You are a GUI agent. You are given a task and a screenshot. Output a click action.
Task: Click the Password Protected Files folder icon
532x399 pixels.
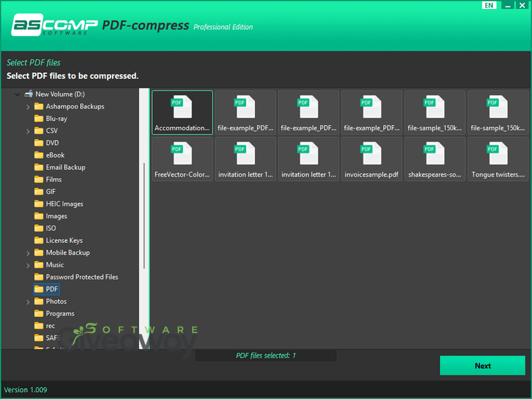39,278
